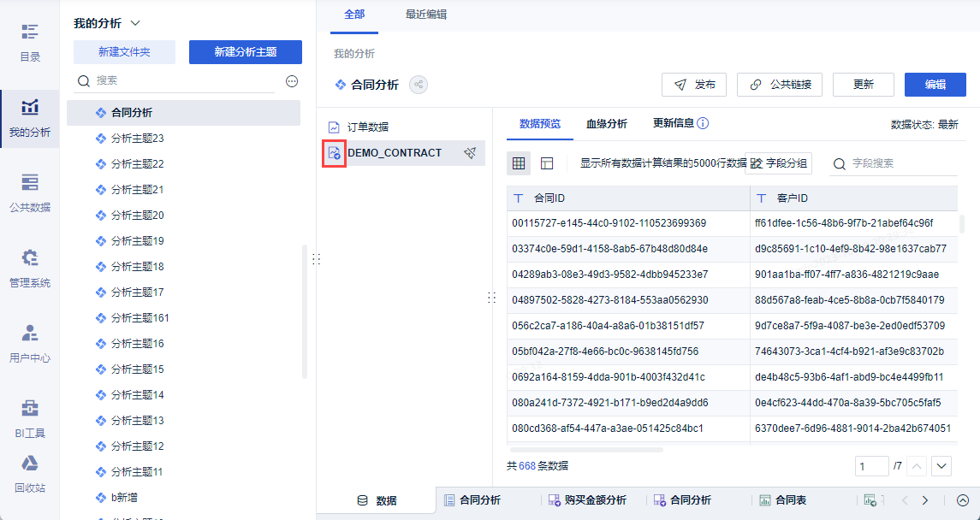Viewport: 980px width, 520px height.
Task: Click the 新建分析主题 button
Action: pos(246,52)
